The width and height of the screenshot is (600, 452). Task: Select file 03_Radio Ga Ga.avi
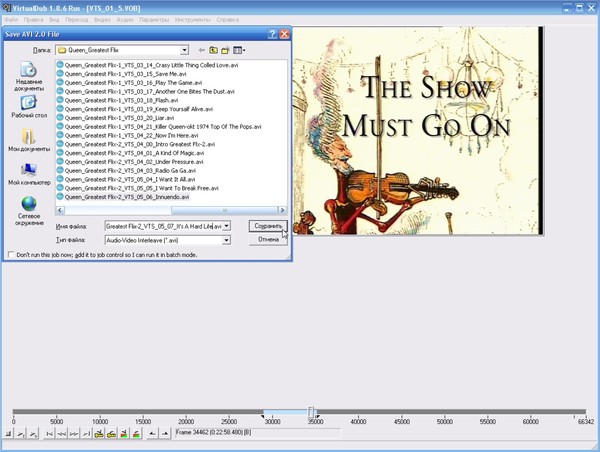127,171
